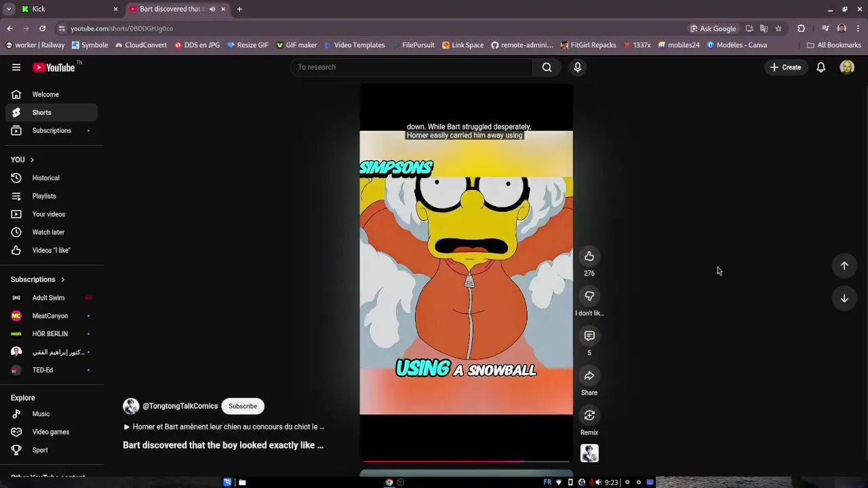Open Your videos in the sidebar
This screenshot has width=868, height=488.
tap(52, 214)
